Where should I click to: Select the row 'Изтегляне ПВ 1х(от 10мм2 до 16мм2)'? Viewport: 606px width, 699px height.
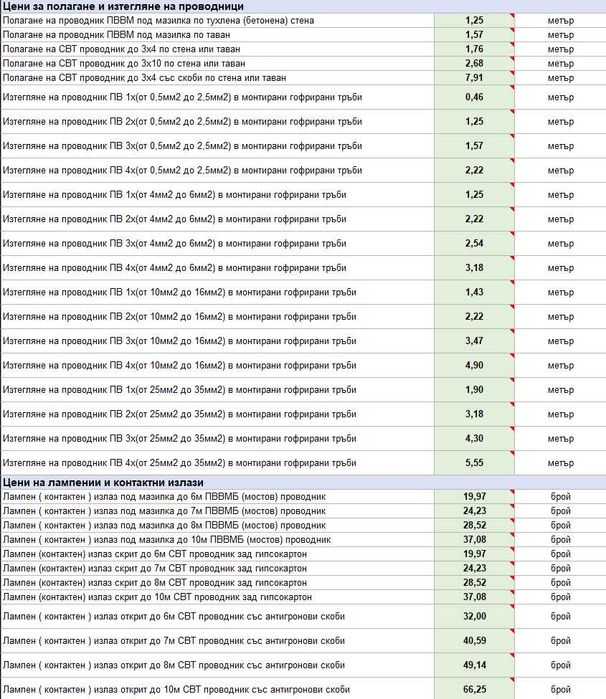coord(303,292)
